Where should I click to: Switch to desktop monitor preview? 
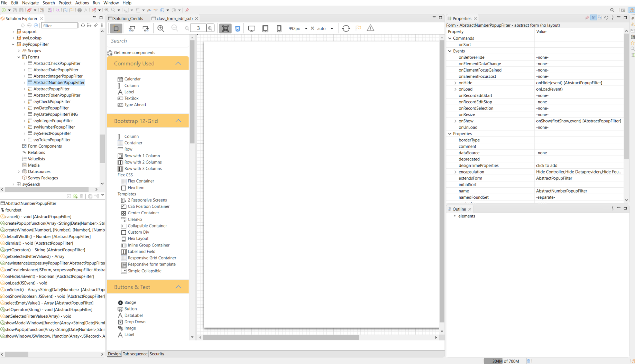[x=251, y=28]
